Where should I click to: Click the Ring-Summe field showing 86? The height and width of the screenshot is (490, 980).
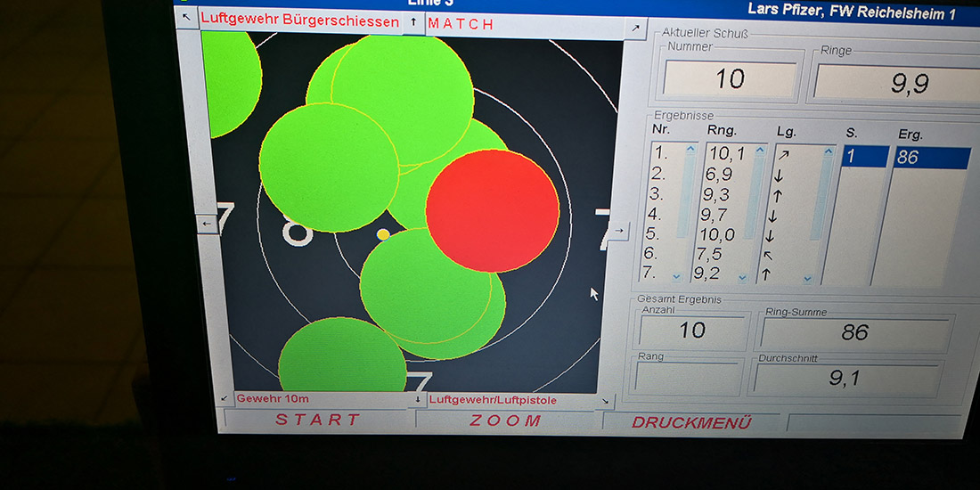853,332
